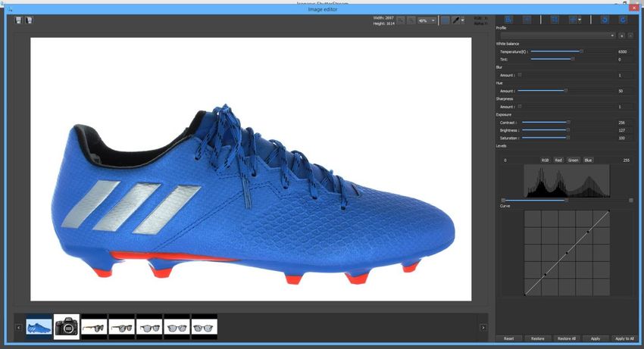
Task: Click the Tint value field
Action: coord(624,60)
